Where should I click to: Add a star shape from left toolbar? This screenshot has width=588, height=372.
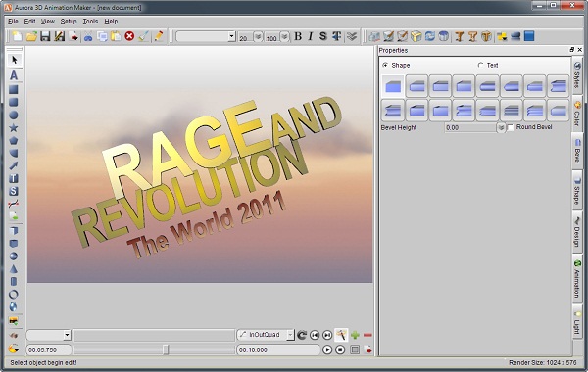[x=13, y=127]
